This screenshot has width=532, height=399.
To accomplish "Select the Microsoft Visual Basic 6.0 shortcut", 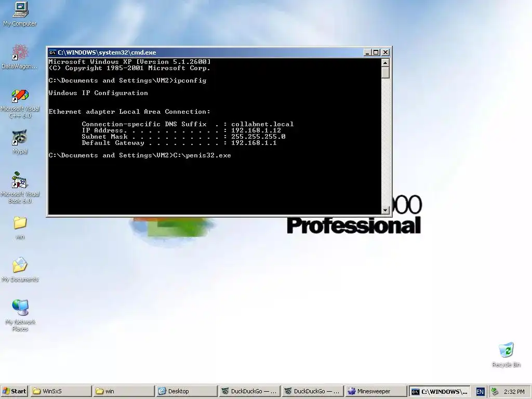I will (20, 188).
